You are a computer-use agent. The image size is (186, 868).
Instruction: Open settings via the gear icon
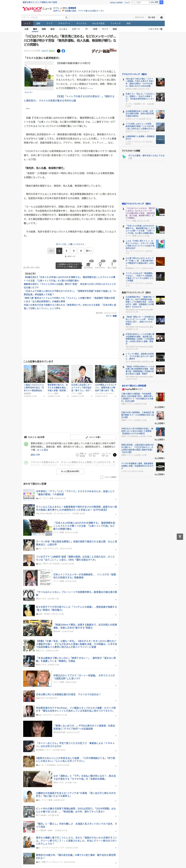161,18
